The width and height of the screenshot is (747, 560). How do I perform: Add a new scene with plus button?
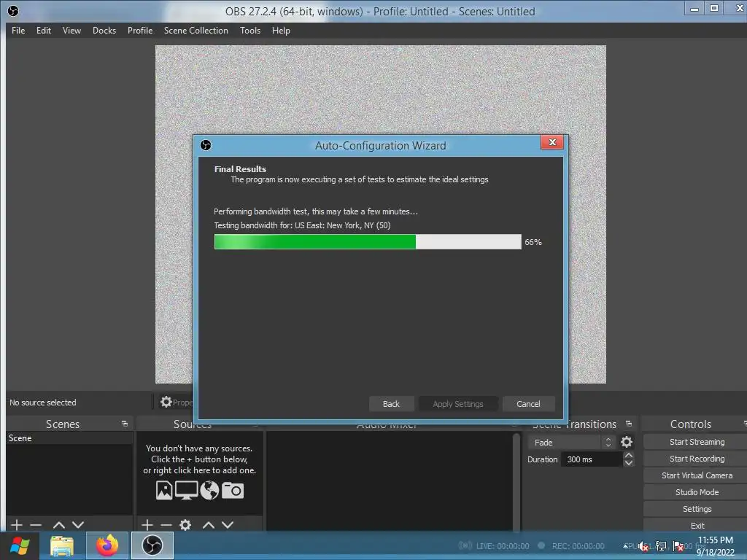[x=17, y=525]
